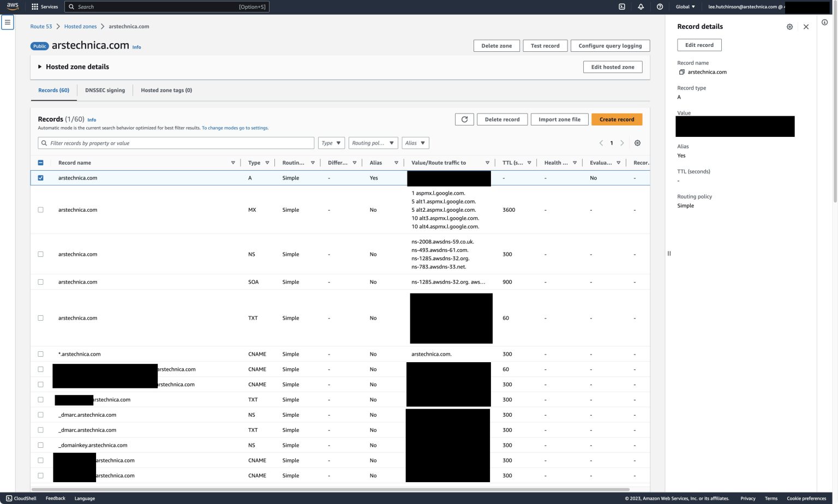This screenshot has height=504, width=838.
Task: Uncheck the selected A record checkbox
Action: (40, 178)
